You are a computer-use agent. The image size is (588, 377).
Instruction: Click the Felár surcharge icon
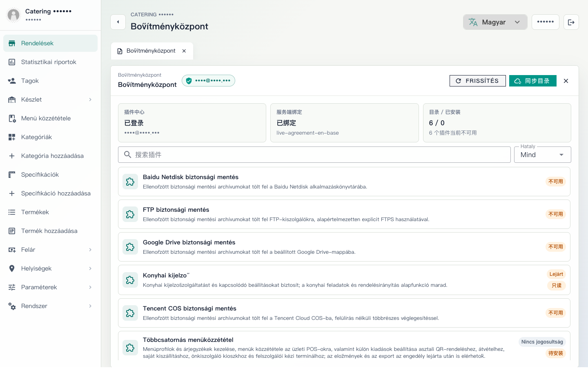pyautogui.click(x=12, y=250)
